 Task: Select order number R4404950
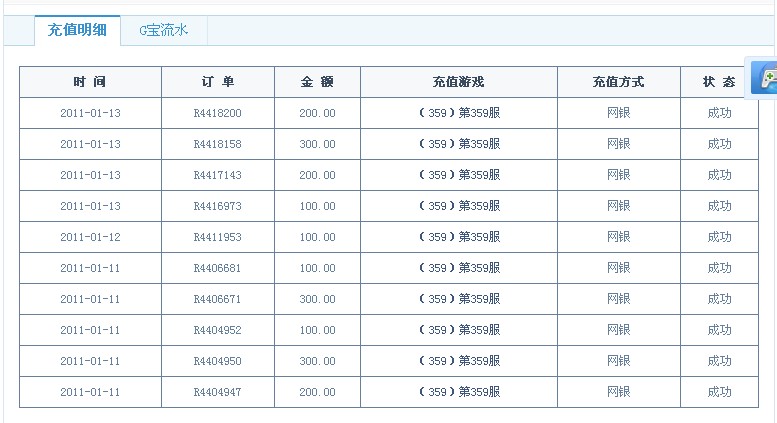coord(218,361)
